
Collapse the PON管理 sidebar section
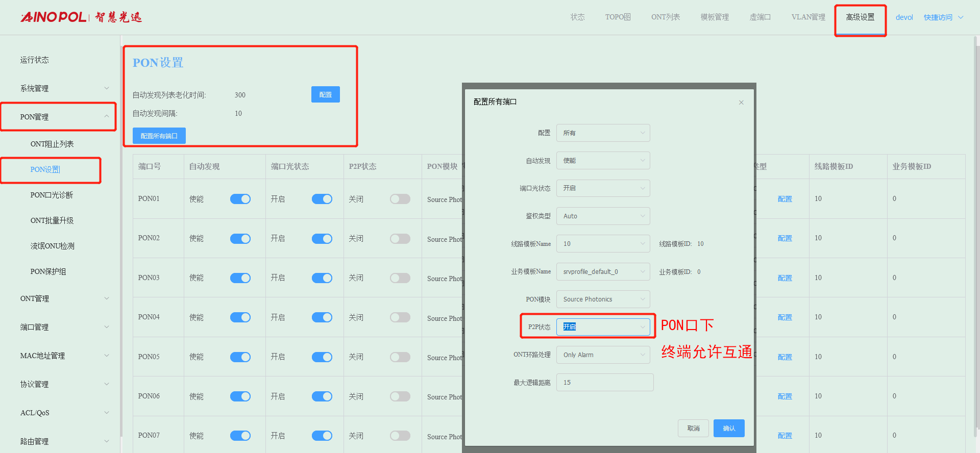coord(107,117)
